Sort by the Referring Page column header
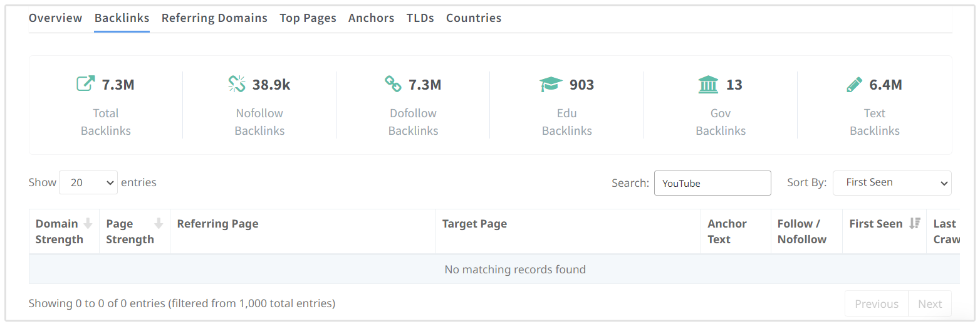 click(x=218, y=224)
